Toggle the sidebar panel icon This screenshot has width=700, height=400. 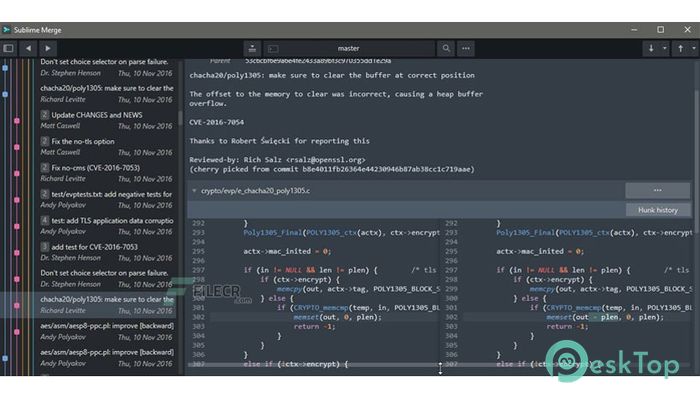(x=8, y=48)
